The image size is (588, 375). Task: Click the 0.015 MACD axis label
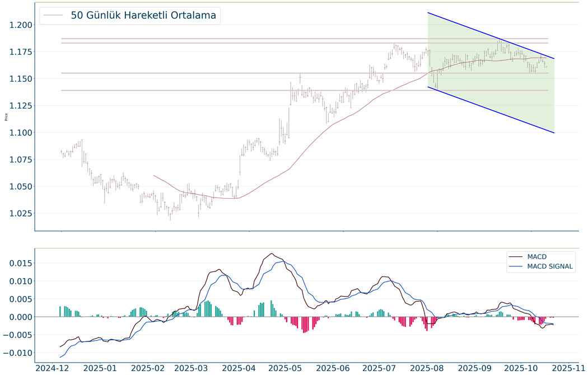click(17, 263)
